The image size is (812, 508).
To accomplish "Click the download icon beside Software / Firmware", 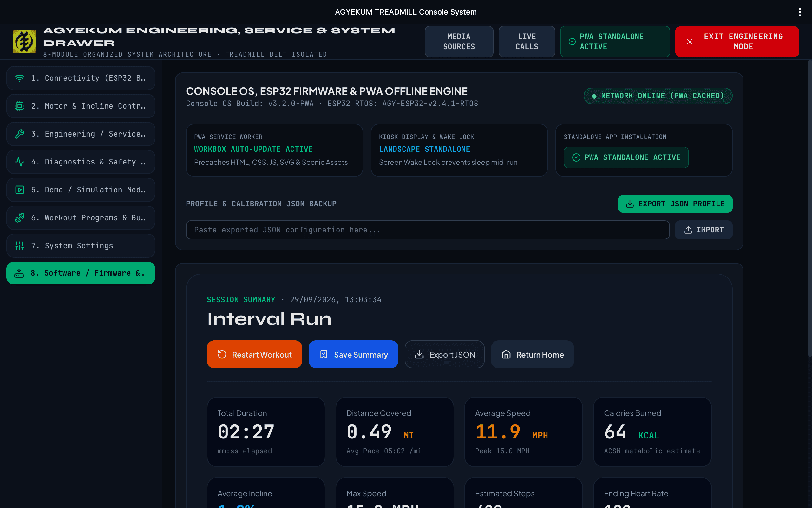I will pos(19,273).
